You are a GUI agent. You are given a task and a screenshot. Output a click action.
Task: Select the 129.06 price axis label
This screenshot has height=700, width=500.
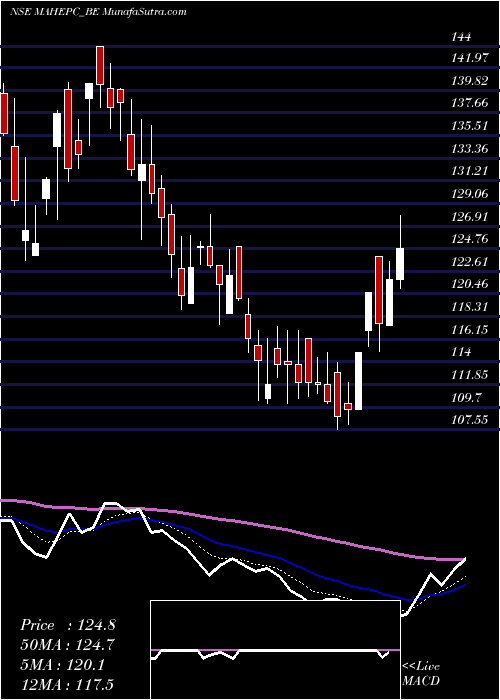(471, 194)
